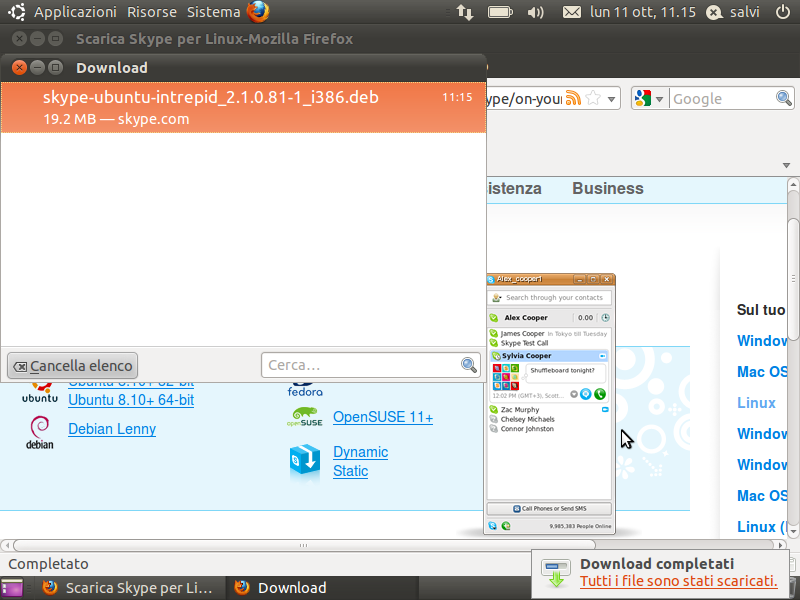Click the power shutdown icon
The image size is (800, 600).
pyautogui.click(x=783, y=12)
